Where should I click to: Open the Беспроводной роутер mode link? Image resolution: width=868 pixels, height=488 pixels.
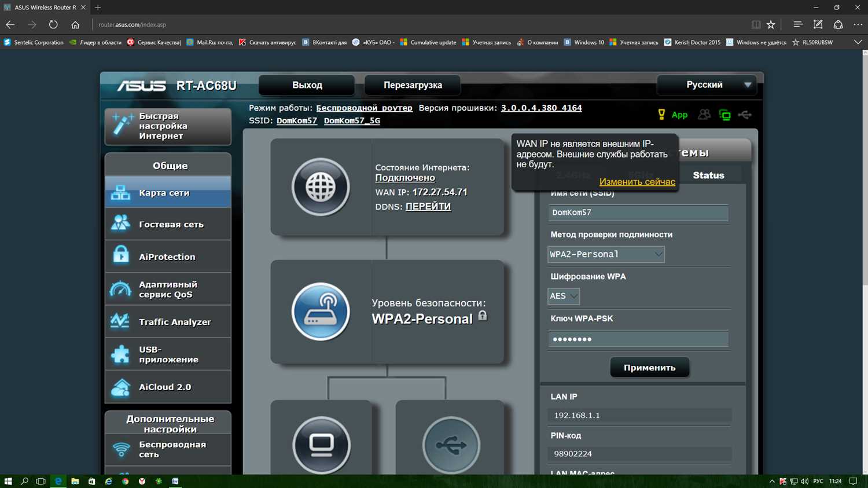pyautogui.click(x=364, y=108)
